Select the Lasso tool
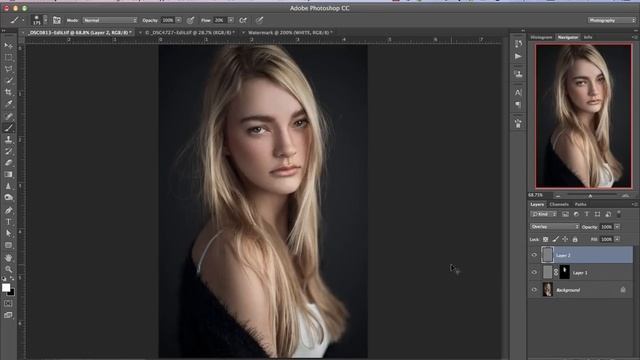Viewport: 640px width, 360px height. tap(8, 69)
